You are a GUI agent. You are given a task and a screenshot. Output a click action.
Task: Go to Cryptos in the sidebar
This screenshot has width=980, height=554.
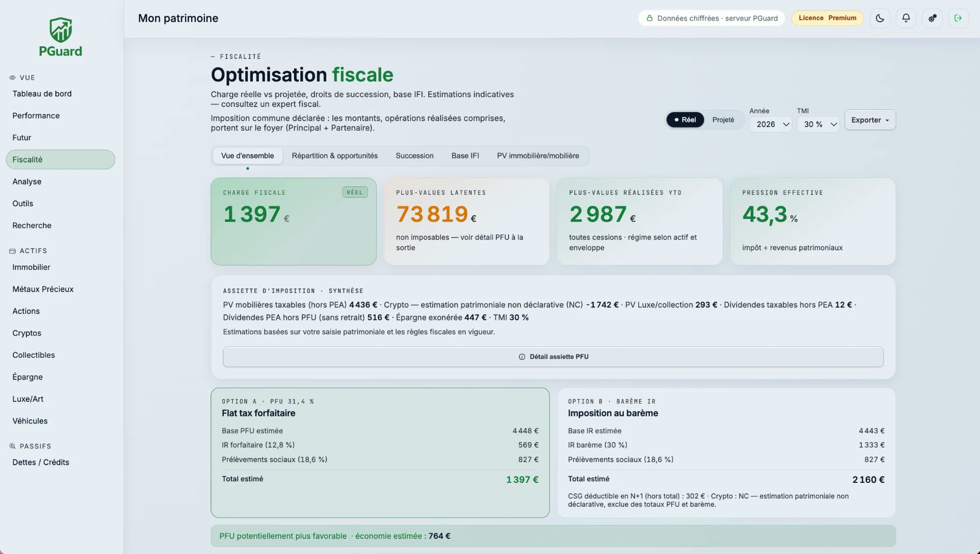[x=61, y=333]
